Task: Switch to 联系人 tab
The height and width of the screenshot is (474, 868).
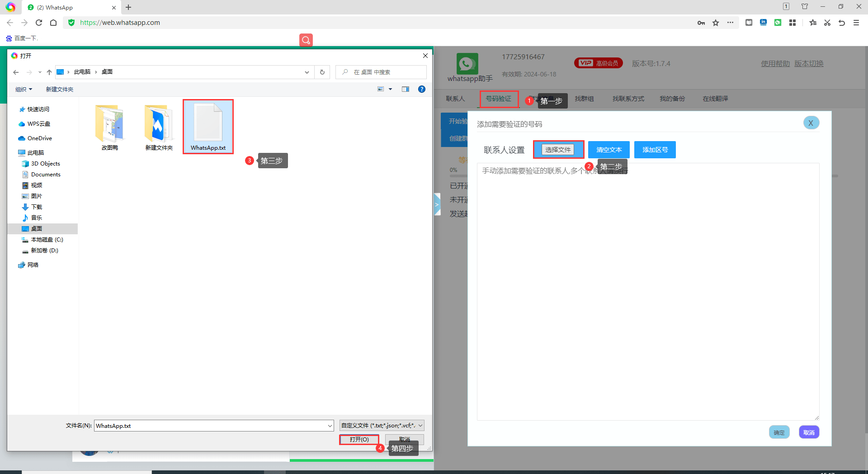Action: point(455,99)
